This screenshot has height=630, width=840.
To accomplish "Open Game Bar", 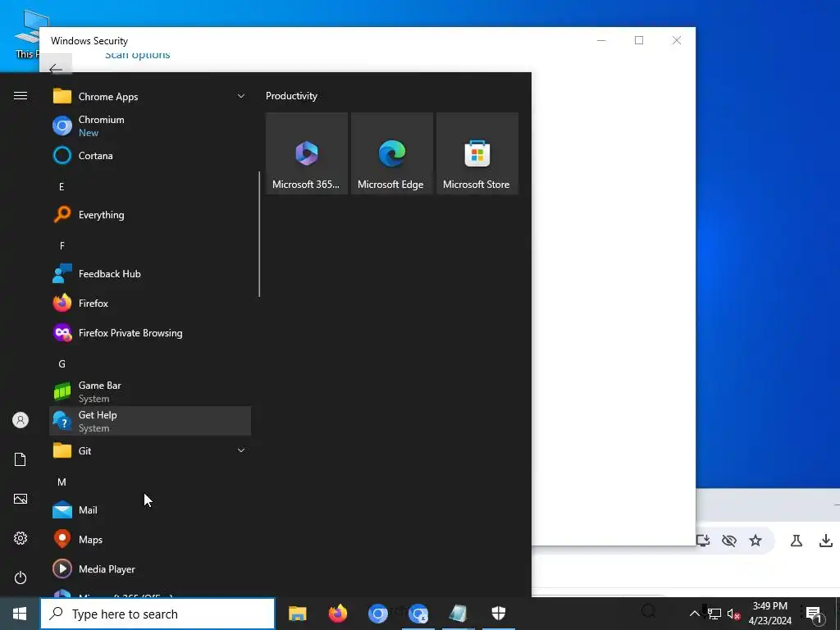I will pyautogui.click(x=150, y=391).
